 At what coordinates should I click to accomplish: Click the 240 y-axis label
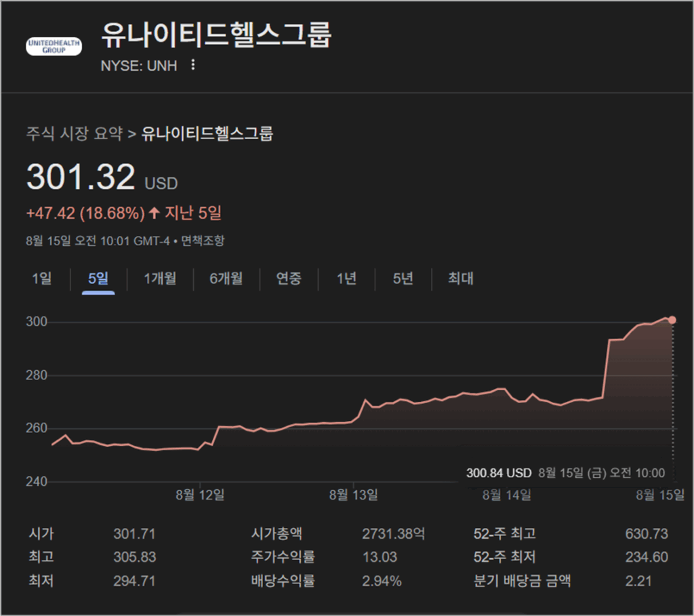click(37, 481)
